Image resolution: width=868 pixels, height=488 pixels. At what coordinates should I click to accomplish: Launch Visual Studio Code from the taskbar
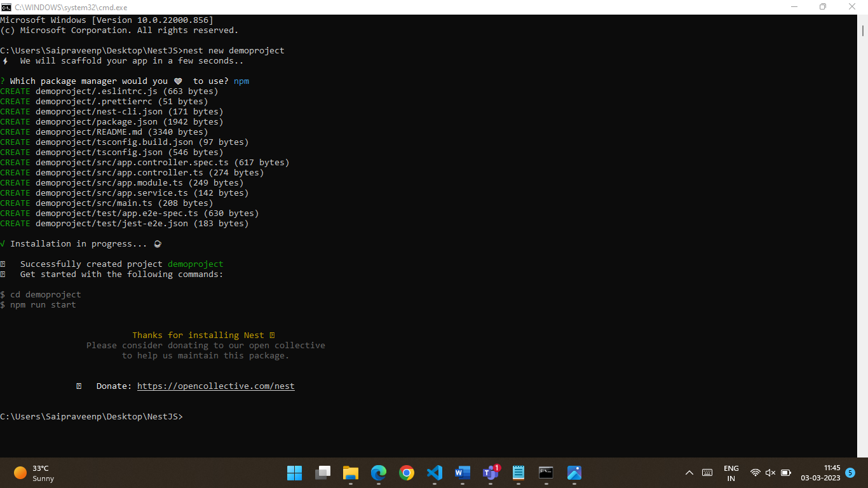point(435,473)
